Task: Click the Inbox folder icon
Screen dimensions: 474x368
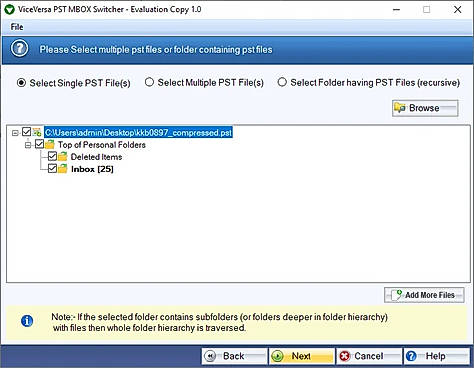Action: click(62, 169)
